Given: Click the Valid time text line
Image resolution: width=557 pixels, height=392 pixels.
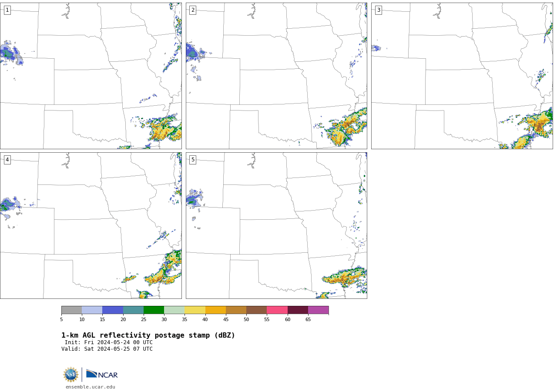Looking at the screenshot, I should coord(107,349).
